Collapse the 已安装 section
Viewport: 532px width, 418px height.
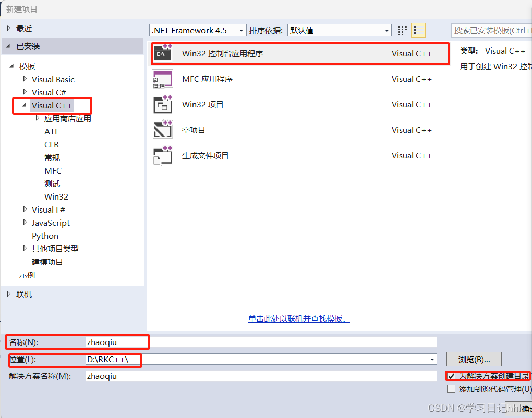pyautogui.click(x=8, y=45)
